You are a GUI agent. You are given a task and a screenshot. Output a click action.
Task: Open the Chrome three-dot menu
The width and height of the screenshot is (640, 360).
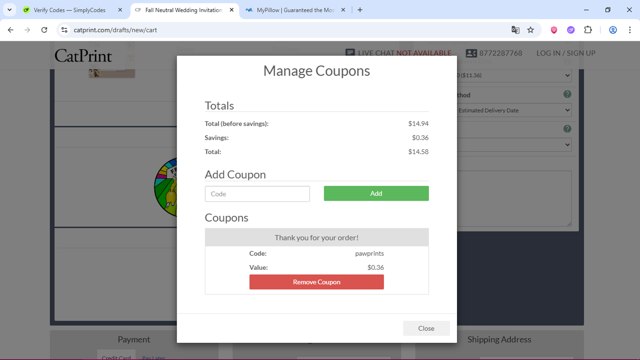point(630,30)
